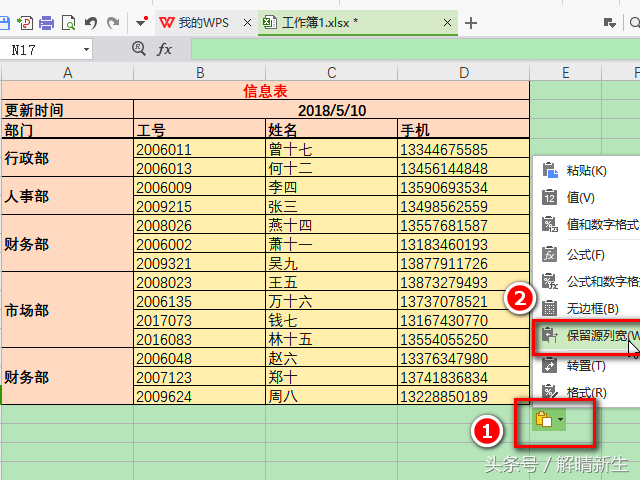Click the print icon in toolbar
Screen dimensions: 640x480
pos(46,23)
